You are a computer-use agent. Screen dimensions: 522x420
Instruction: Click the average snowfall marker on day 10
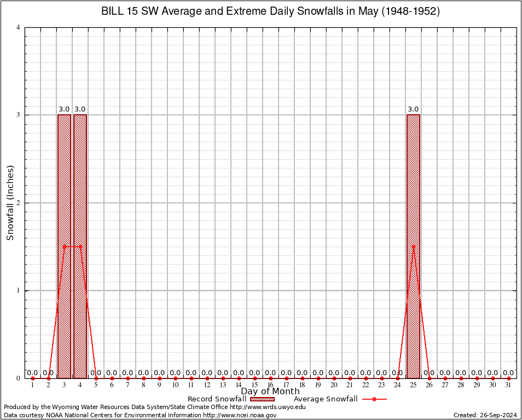coord(175,378)
